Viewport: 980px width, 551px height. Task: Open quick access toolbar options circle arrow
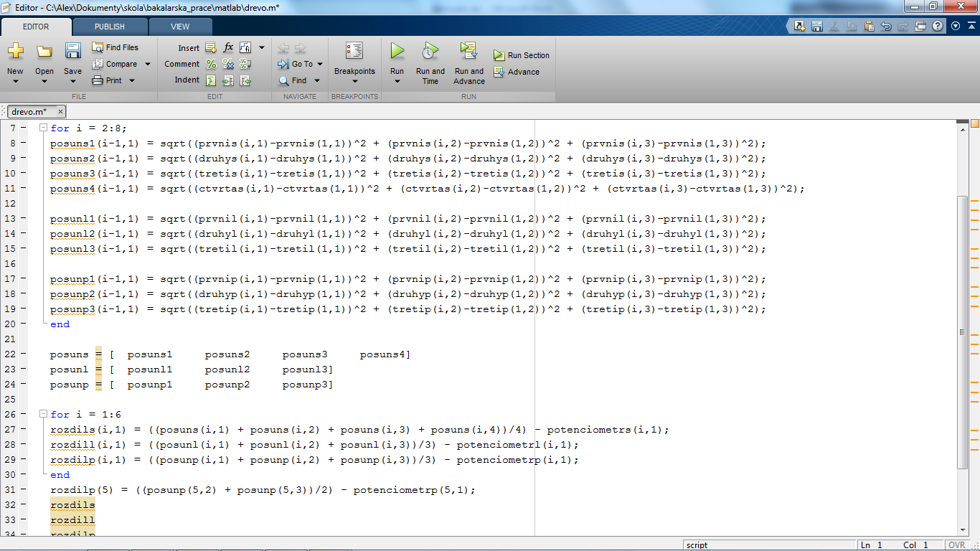(x=956, y=26)
